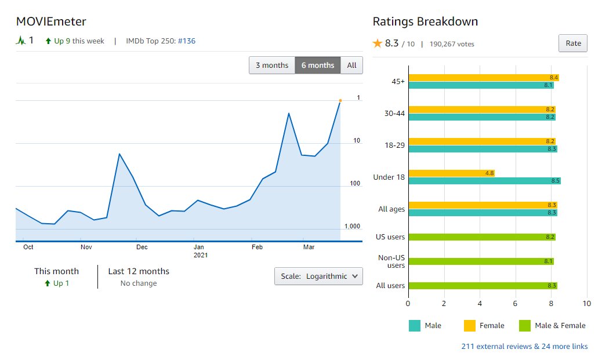Image resolution: width=602 pixels, height=364 pixels.
Task: Click the 'Non-US users' axis label
Action: point(391,261)
